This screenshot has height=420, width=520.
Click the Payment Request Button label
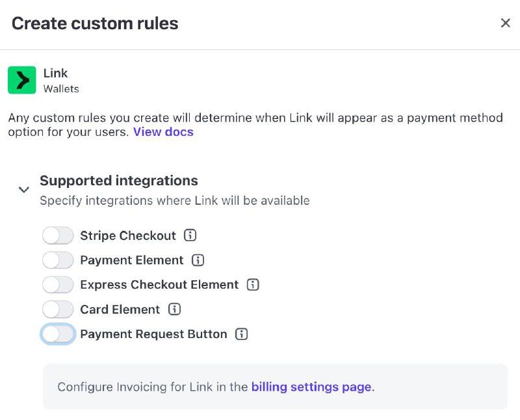153,334
